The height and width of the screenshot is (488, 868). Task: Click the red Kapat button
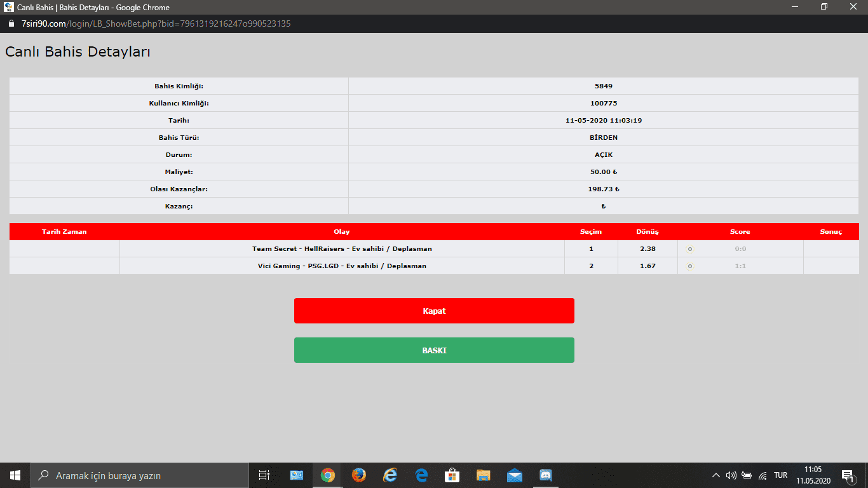(x=434, y=311)
